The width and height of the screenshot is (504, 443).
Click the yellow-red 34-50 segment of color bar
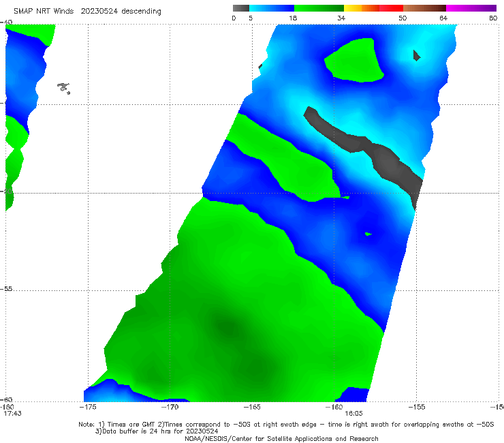tap(373, 8)
